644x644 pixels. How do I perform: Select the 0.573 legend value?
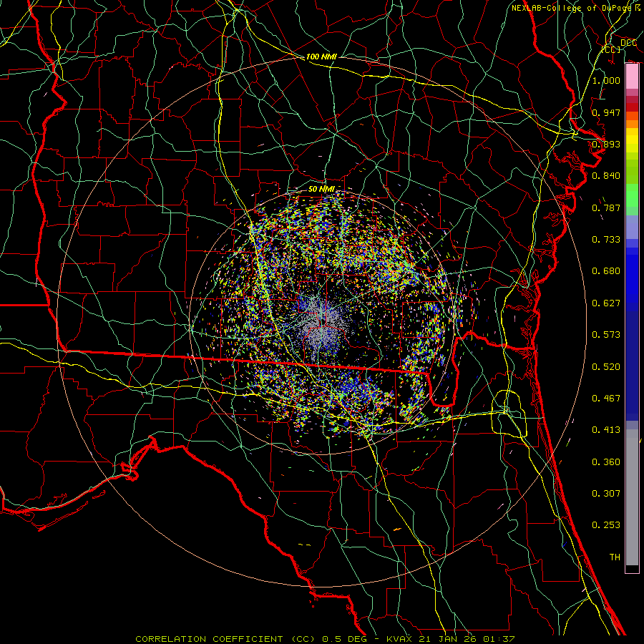pos(606,335)
